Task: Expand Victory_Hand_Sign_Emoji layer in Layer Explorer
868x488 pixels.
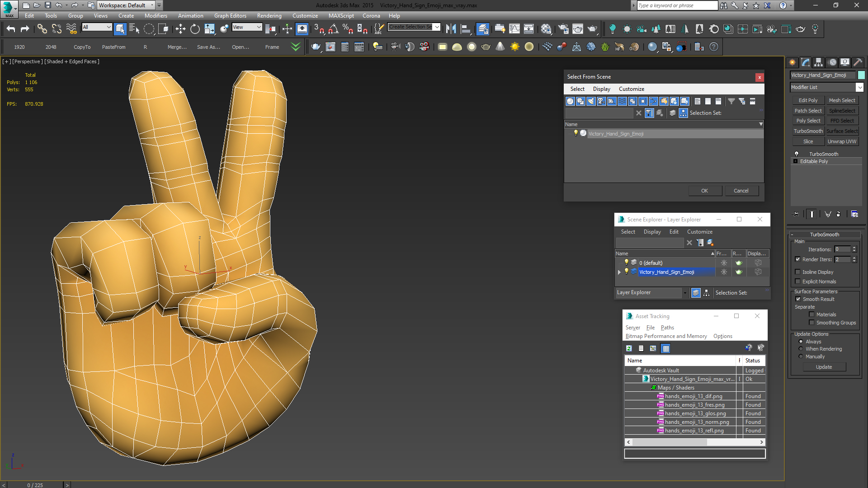Action: point(619,272)
